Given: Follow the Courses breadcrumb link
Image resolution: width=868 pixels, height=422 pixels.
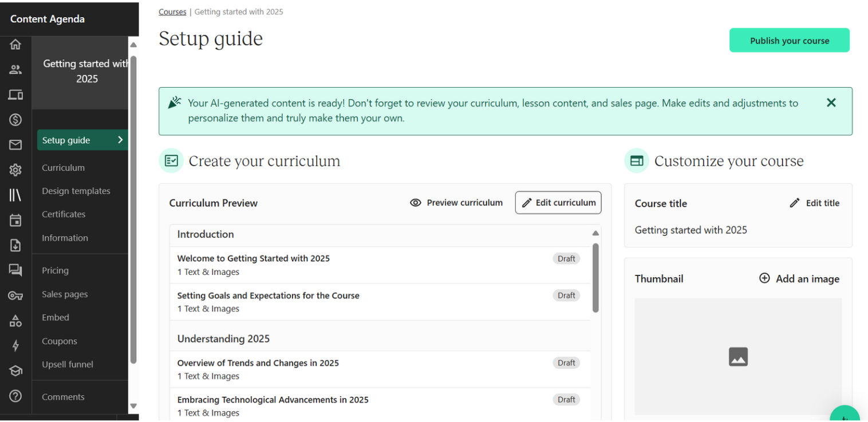Looking at the screenshot, I should click(x=172, y=12).
